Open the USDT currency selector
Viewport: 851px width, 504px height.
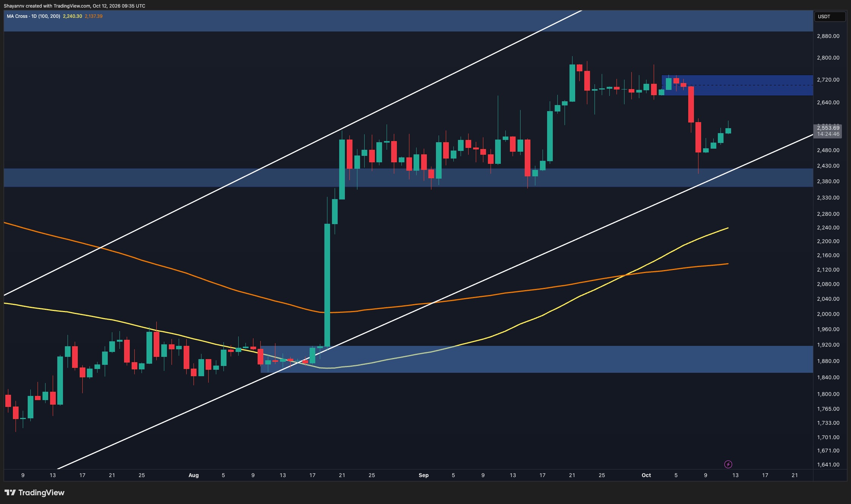click(x=830, y=17)
